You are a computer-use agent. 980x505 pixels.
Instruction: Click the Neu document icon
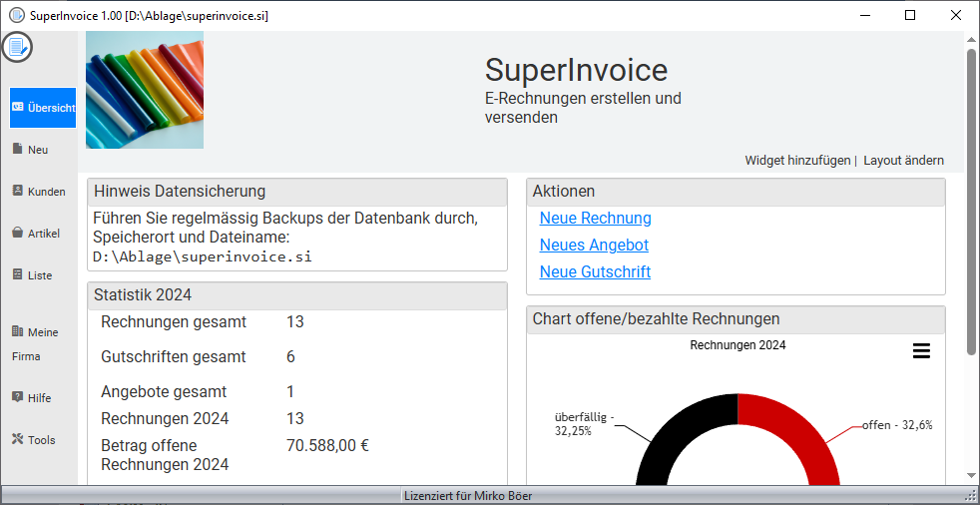(x=17, y=149)
